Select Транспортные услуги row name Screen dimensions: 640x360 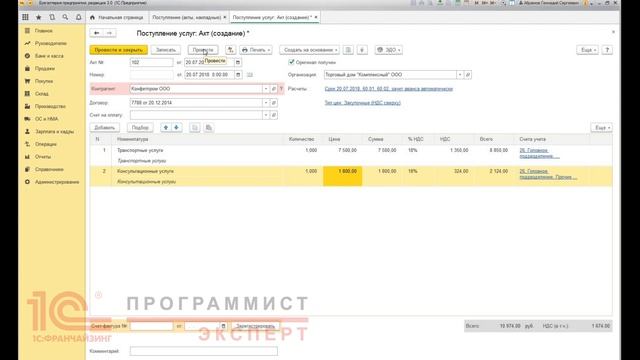[x=140, y=150]
